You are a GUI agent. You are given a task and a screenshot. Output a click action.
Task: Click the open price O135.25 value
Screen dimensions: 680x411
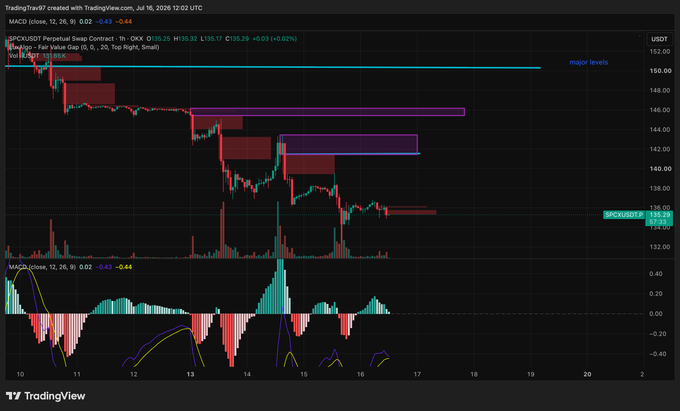point(158,39)
